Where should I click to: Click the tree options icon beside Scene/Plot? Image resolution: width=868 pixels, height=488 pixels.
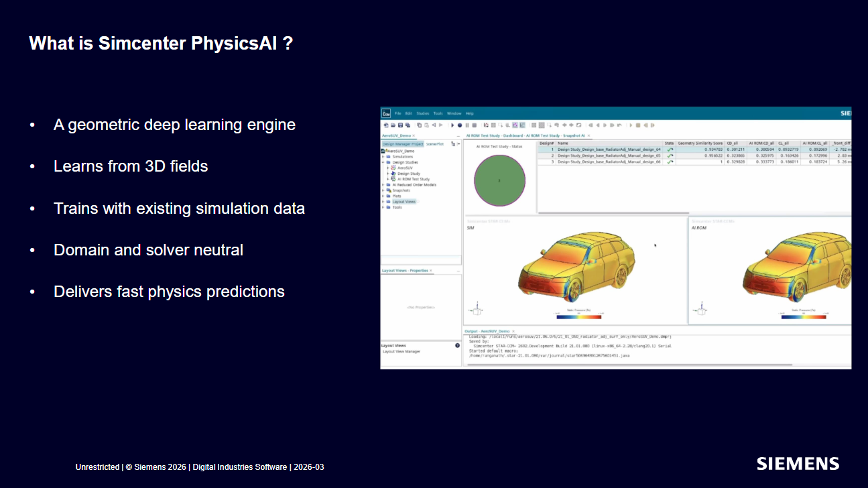pyautogui.click(x=453, y=143)
